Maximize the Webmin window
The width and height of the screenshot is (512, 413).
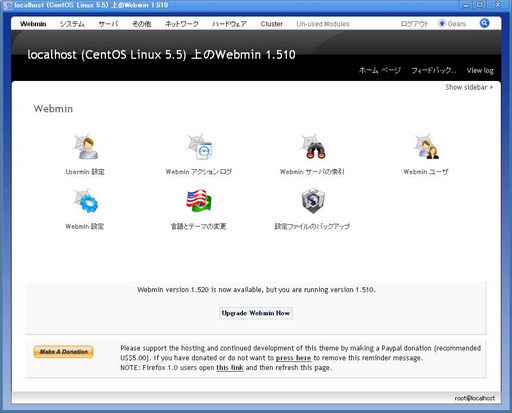click(x=480, y=5)
